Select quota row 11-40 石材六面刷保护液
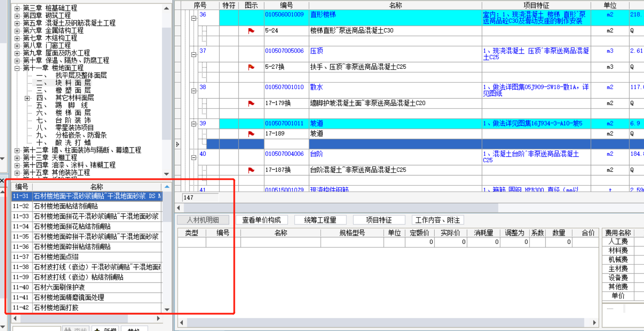Viewport: 644px width, 331px height. [x=87, y=287]
